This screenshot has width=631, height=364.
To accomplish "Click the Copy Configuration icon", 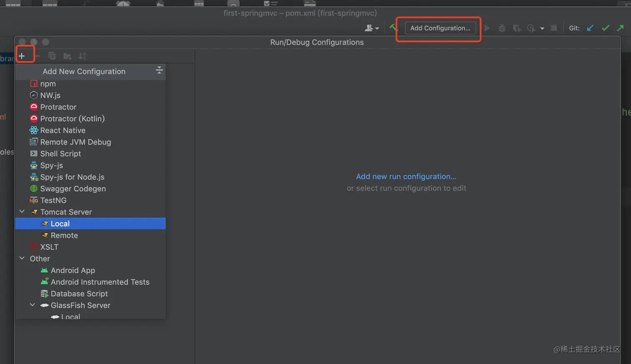I will tap(52, 56).
